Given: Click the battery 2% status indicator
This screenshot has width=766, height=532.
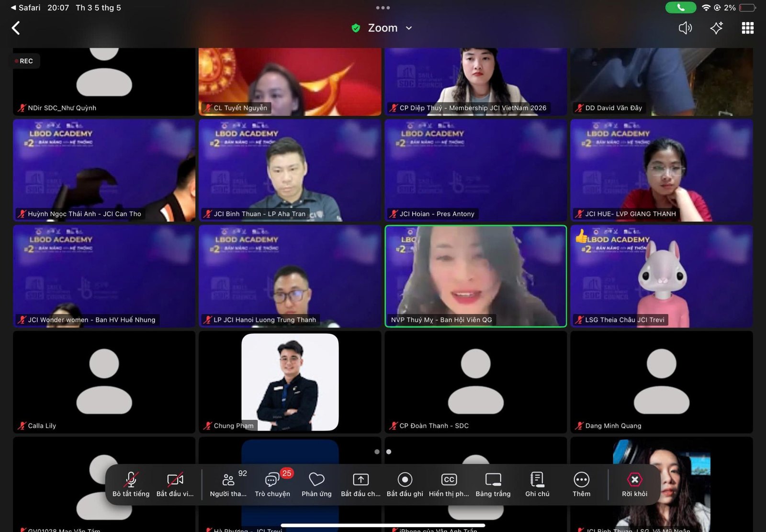Looking at the screenshot, I should click(739, 8).
